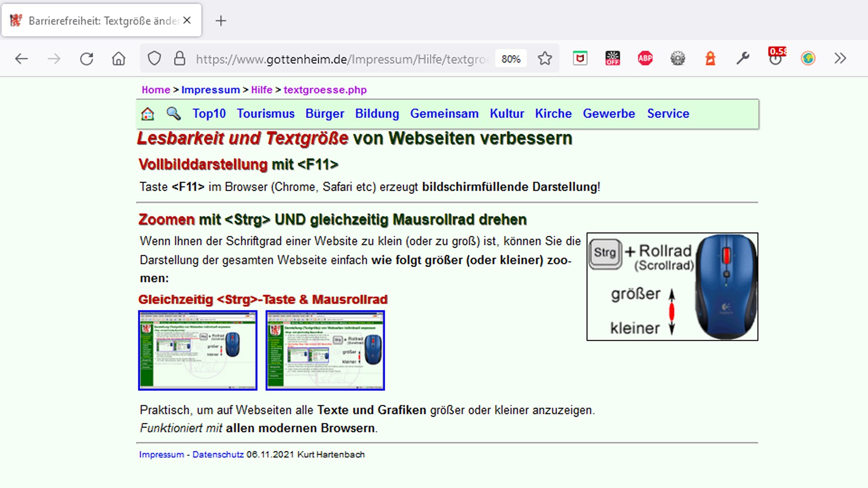Open the browser home page button
The height and width of the screenshot is (488, 868).
pos(118,59)
